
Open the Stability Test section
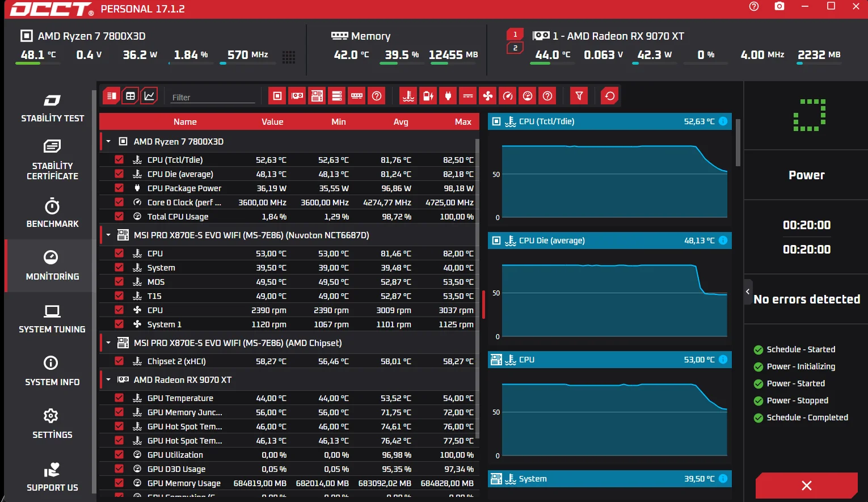[52, 108]
